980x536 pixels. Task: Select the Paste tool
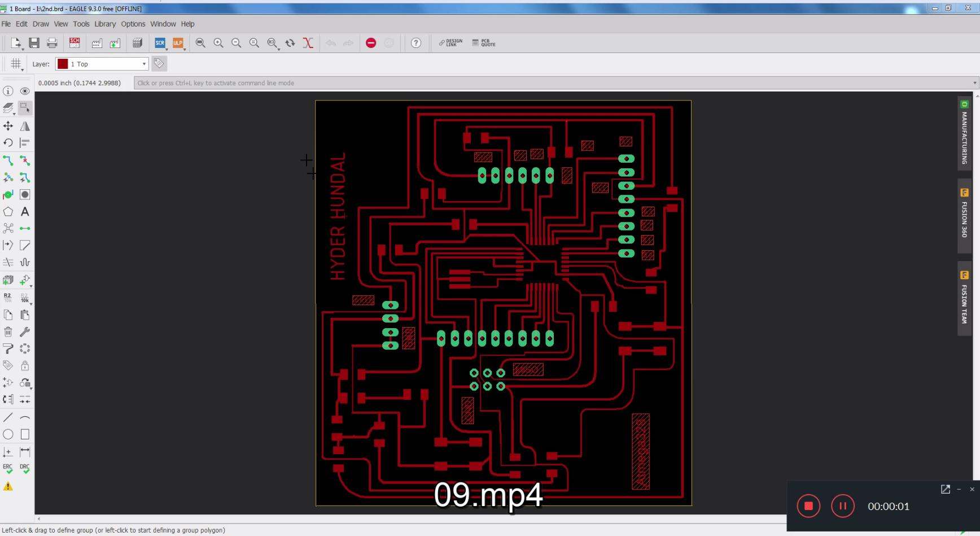(25, 315)
